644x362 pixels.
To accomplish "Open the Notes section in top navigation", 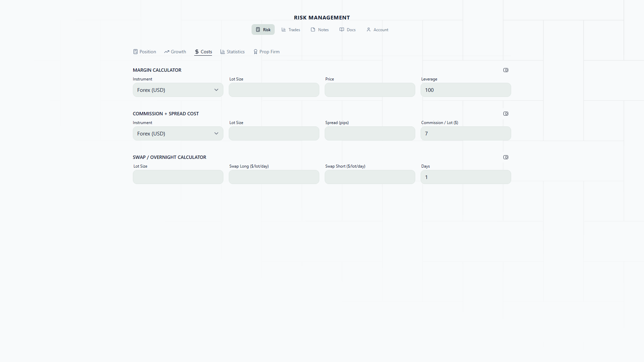I will coord(320,30).
